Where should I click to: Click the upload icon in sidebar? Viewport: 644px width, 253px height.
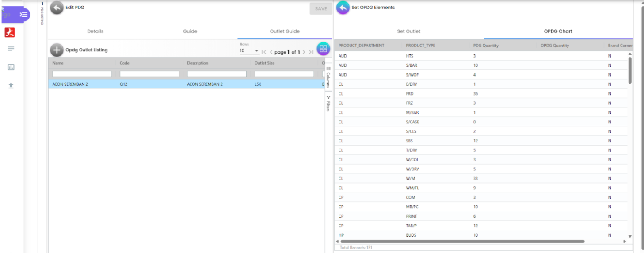11,85
